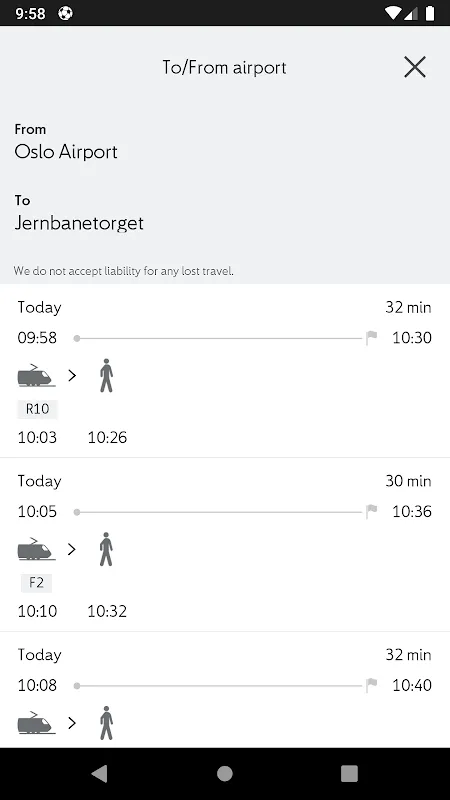
Task: Tap the Android back navigation button
Action: [99, 773]
